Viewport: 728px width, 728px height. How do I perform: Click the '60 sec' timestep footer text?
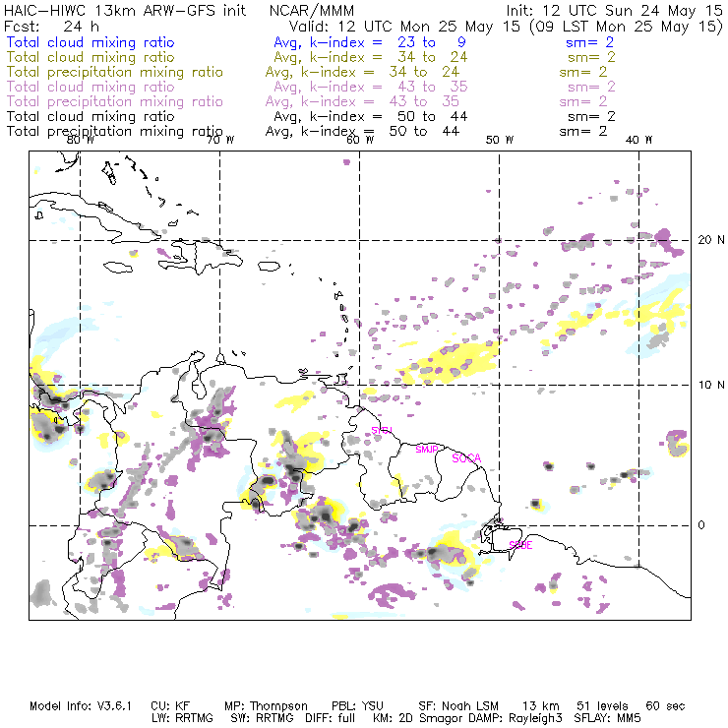665,706
